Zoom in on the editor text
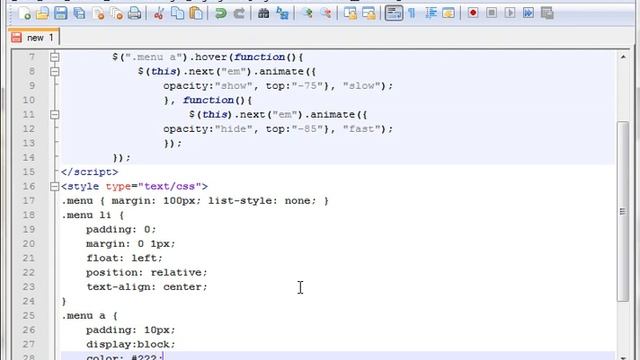This screenshot has width=640, height=360. (x=308, y=13)
